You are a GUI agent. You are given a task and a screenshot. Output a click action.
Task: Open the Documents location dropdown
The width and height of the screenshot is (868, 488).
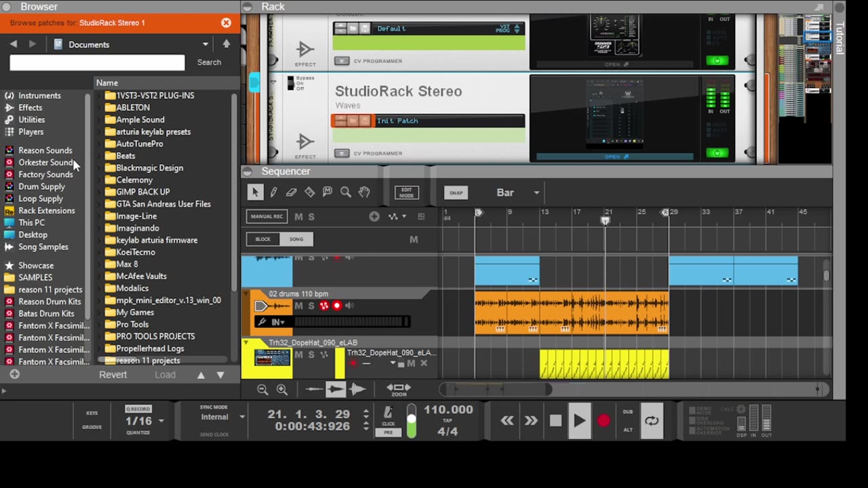[205, 45]
